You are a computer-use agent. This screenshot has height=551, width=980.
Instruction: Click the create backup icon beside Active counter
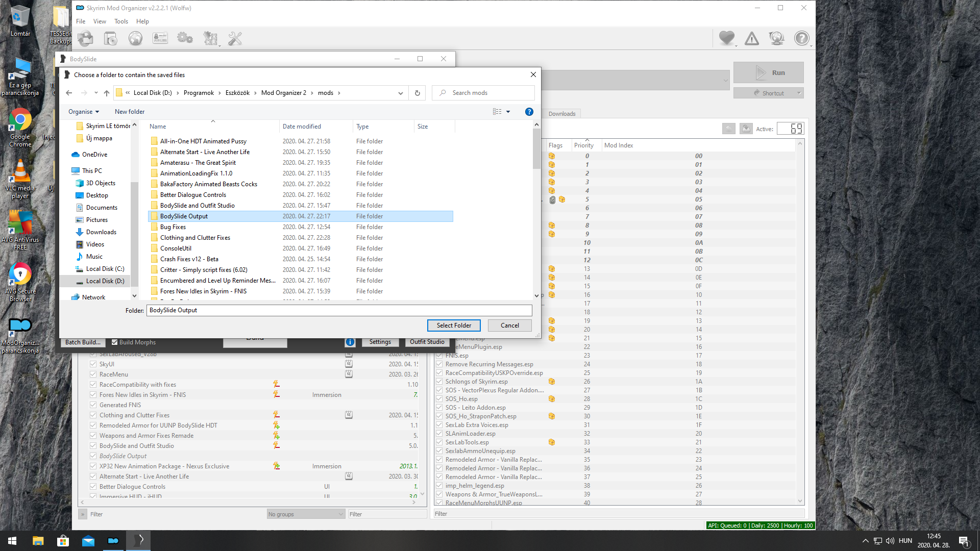point(746,129)
